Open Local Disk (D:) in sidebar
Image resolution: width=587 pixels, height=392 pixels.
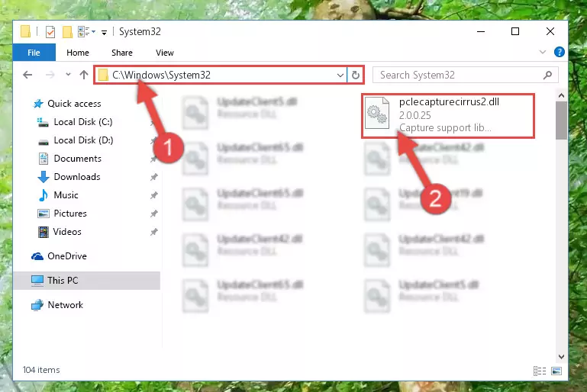[x=83, y=140]
